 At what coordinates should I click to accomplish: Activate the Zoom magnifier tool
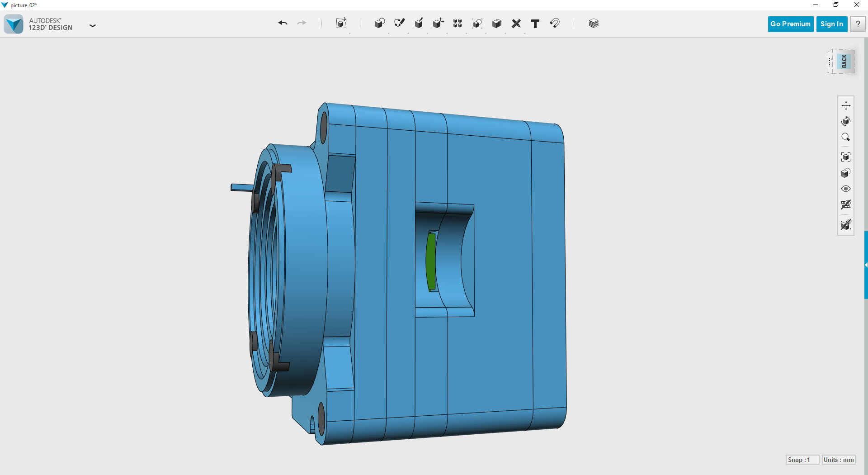(846, 137)
